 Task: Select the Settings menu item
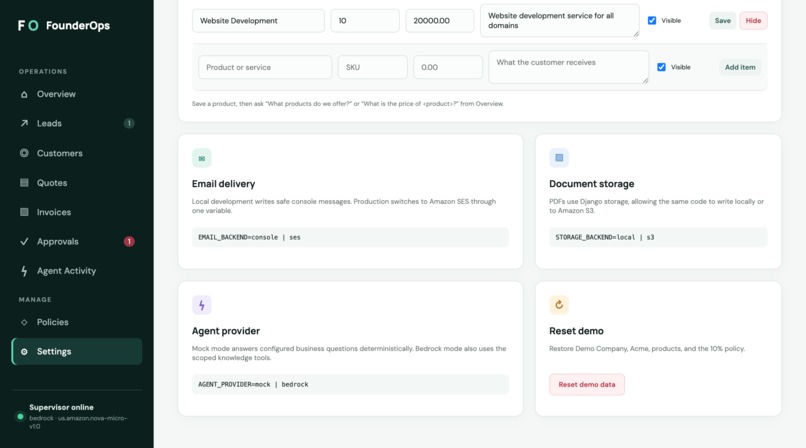click(77, 351)
